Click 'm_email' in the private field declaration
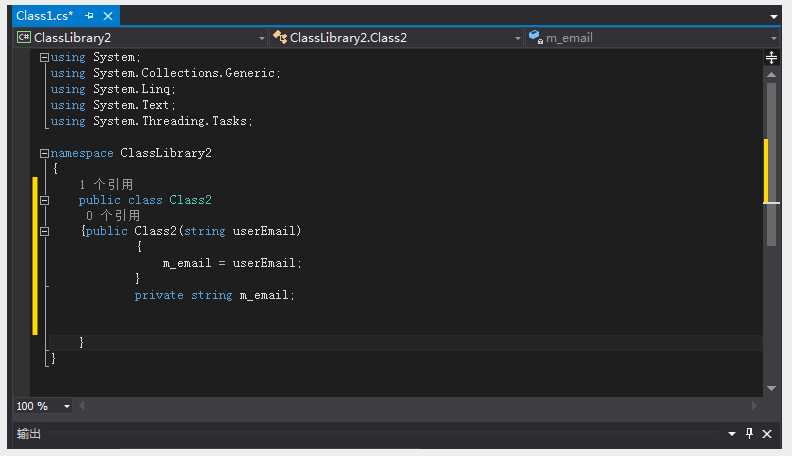Screen dimensions: 792x456 coord(264,295)
